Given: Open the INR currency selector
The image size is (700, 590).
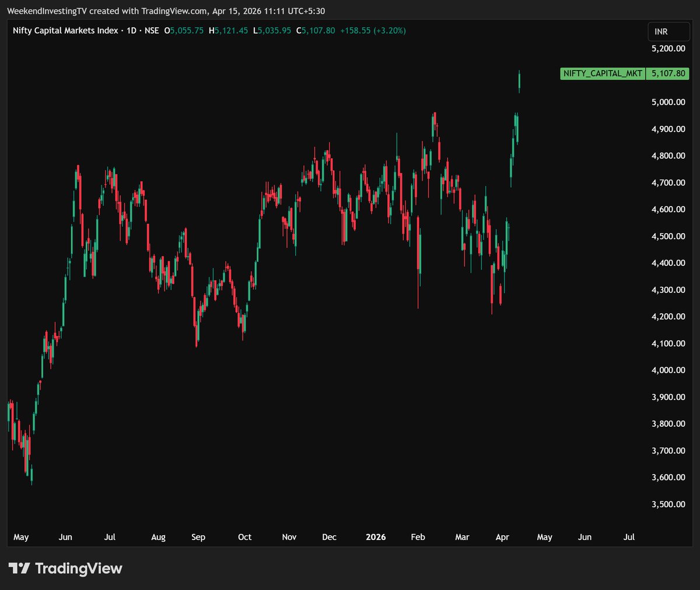Looking at the screenshot, I should click(668, 31).
